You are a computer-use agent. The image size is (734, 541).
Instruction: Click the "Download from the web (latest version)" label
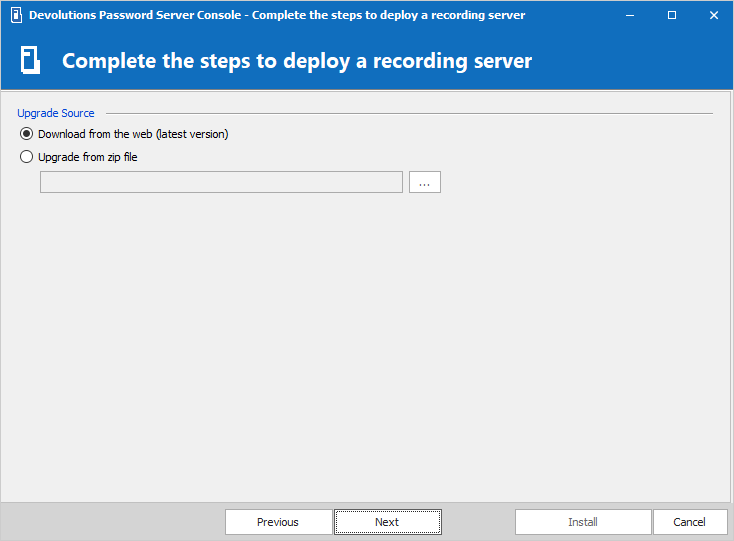[x=133, y=134]
